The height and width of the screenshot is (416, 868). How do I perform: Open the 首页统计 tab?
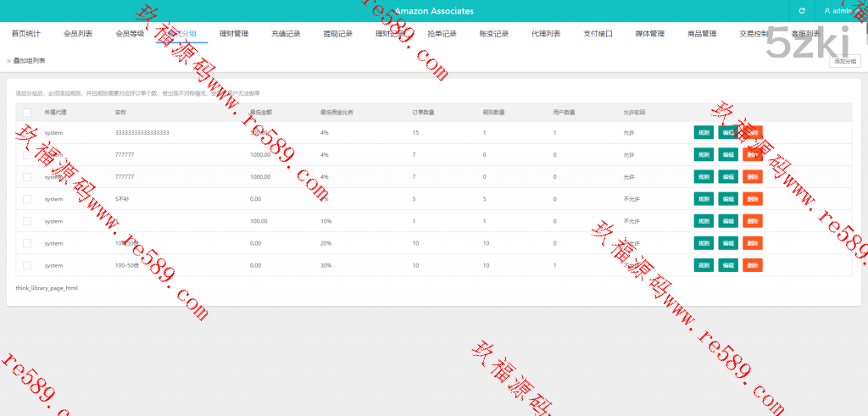(25, 34)
